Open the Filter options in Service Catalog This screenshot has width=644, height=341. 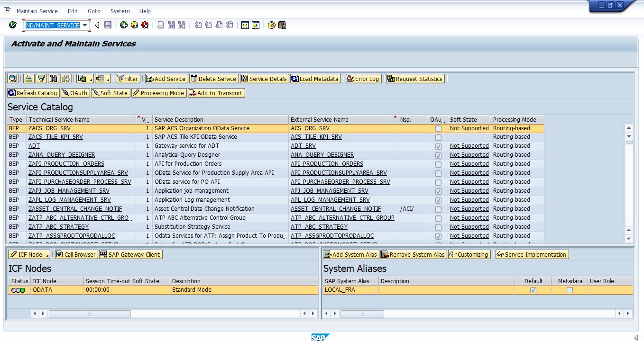[x=128, y=79]
